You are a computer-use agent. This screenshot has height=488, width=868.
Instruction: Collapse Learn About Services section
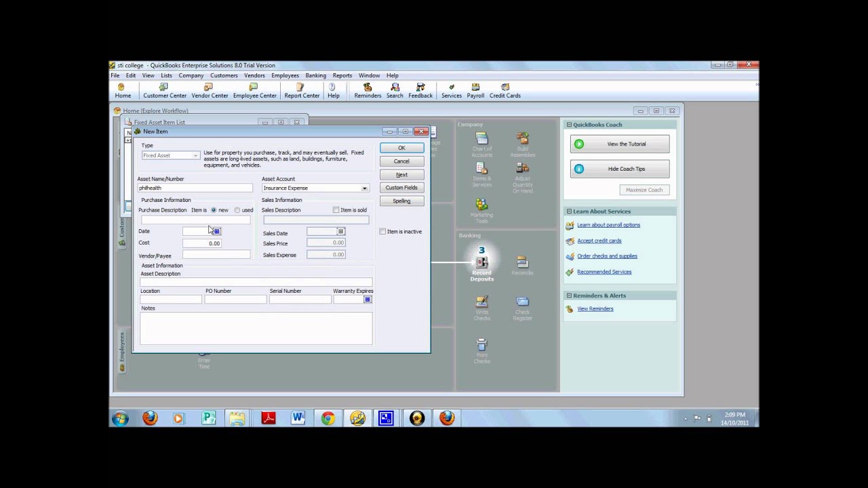pos(569,211)
